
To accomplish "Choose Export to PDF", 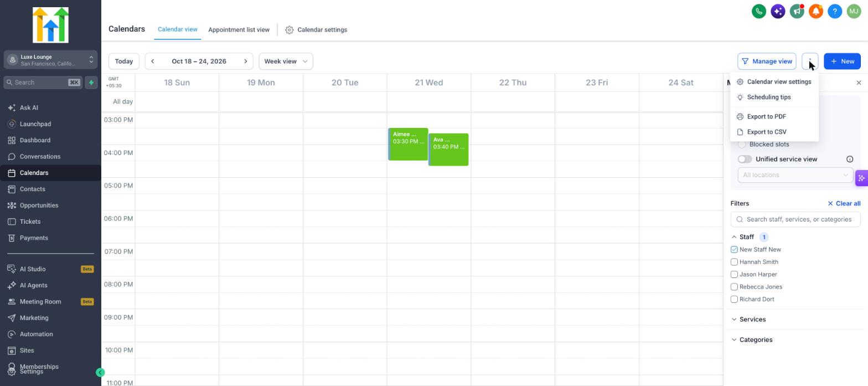I will pyautogui.click(x=774, y=117).
